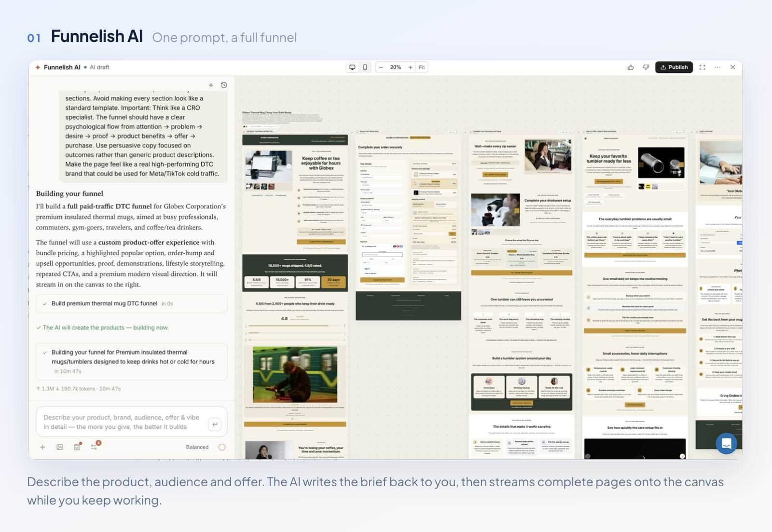Start a new chat with plus icon
772x532 pixels.
click(x=211, y=85)
